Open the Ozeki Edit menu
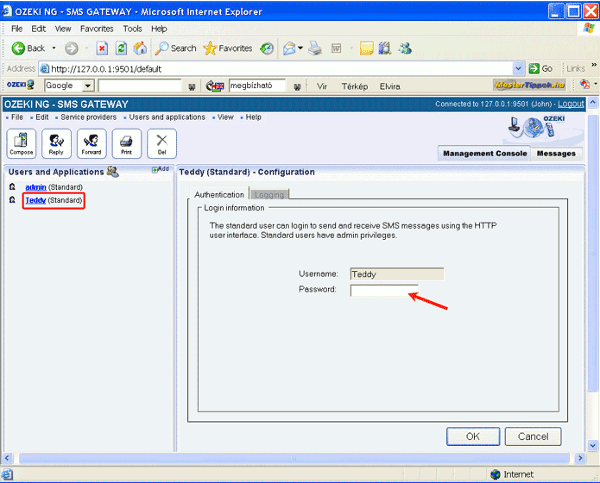 tap(42, 117)
